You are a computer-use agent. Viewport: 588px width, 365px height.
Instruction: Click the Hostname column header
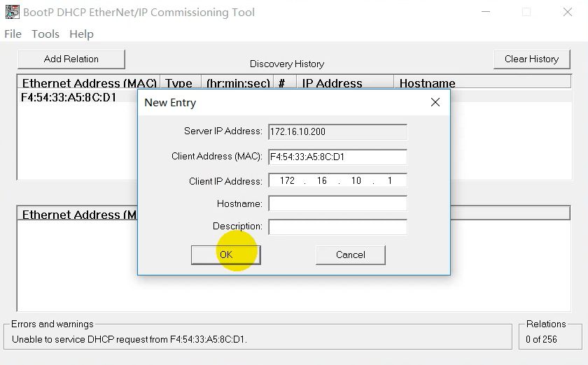coord(482,83)
